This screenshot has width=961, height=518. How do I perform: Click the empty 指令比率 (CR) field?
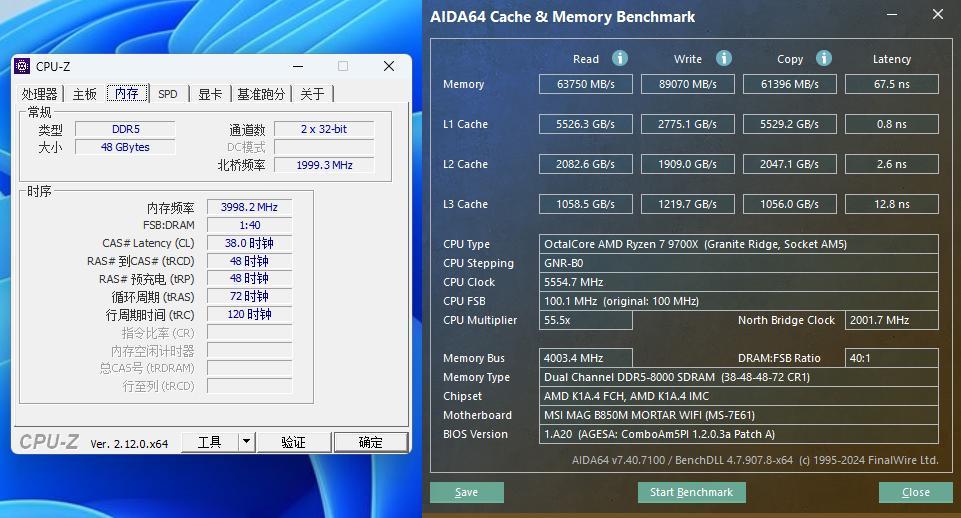(249, 333)
